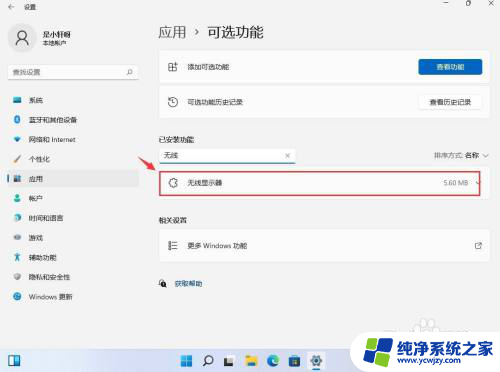500x372 pixels.
Task: Click the add optional feature icon
Action: click(x=173, y=67)
